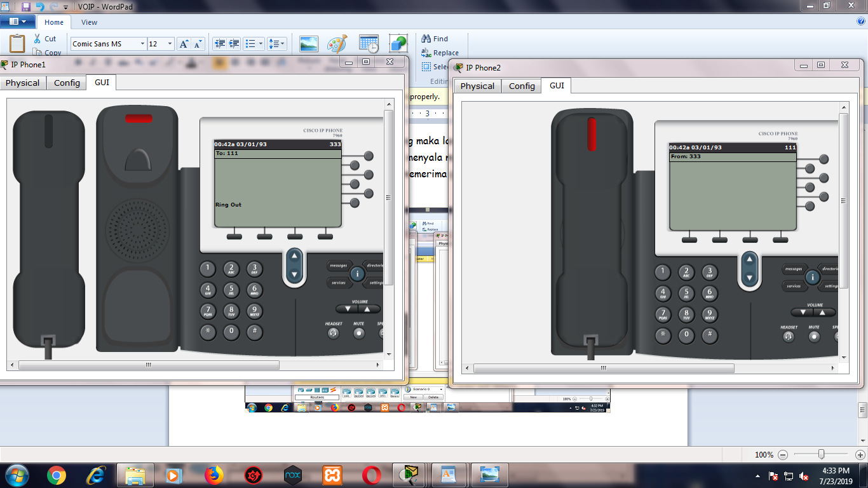Image resolution: width=868 pixels, height=488 pixels.
Task: Click IP Phone2 vertical scrollbar
Action: tap(844, 201)
